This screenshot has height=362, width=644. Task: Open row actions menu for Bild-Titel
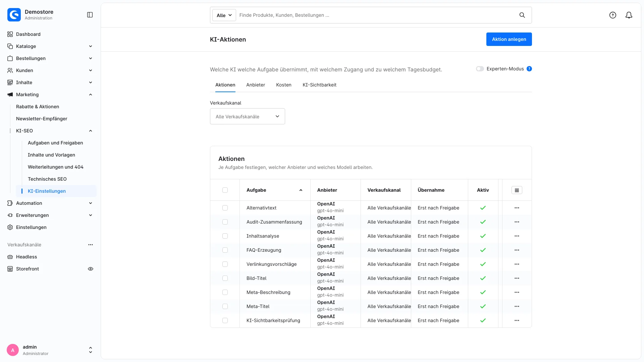(517, 278)
